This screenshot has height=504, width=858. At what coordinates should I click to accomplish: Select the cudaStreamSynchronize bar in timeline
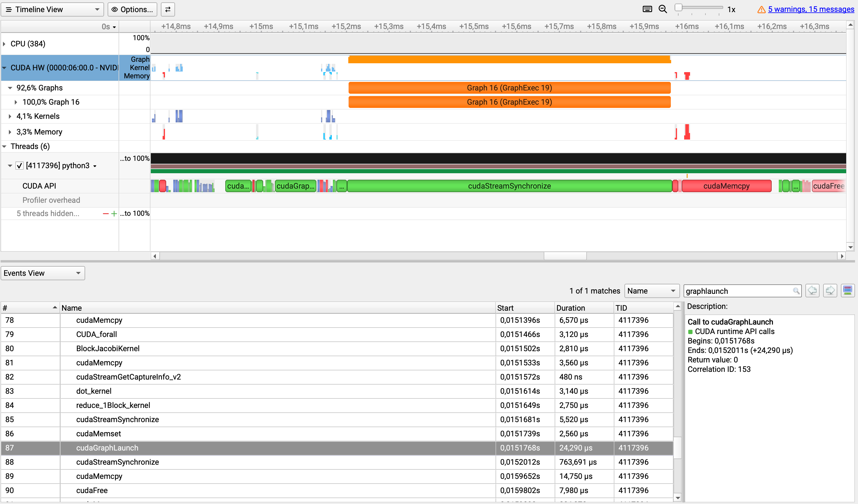(509, 186)
